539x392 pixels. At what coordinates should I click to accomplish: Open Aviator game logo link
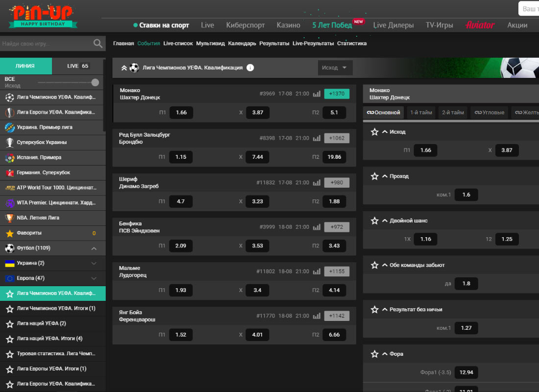coord(480,25)
